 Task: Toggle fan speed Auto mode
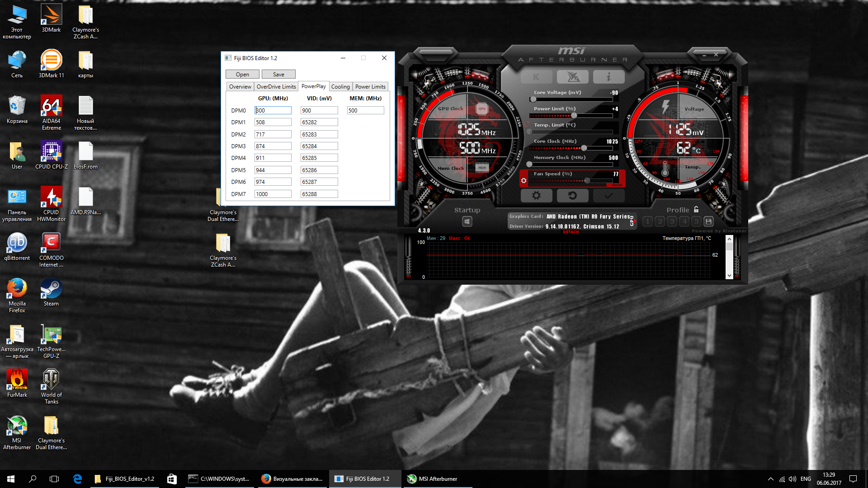click(617, 185)
